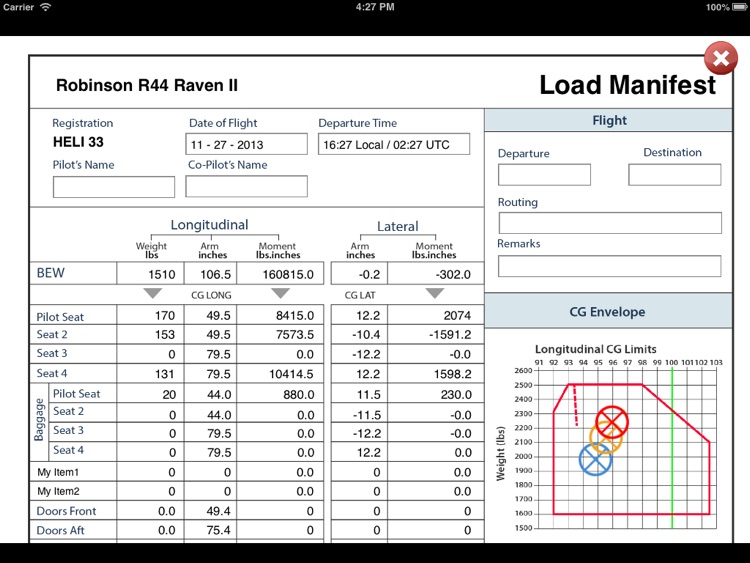Screen dimensions: 750x563
Task: Tap the Longitudinal column group heading
Action: click(210, 224)
